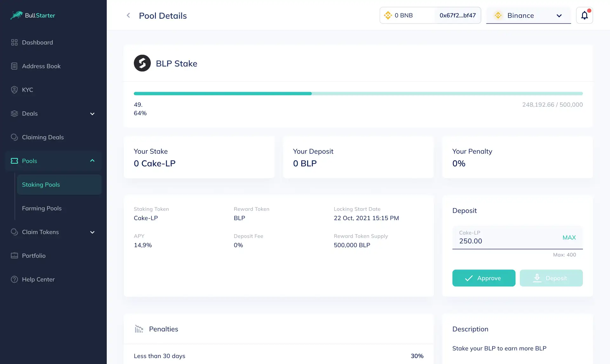610x364 pixels.
Task: Click the Portfolio icon in sidebar
Action: tap(14, 255)
